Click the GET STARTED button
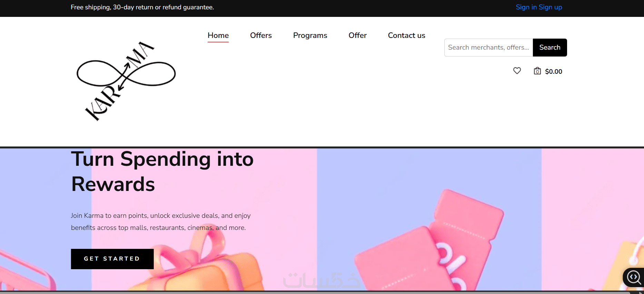644x294 pixels. click(x=112, y=259)
